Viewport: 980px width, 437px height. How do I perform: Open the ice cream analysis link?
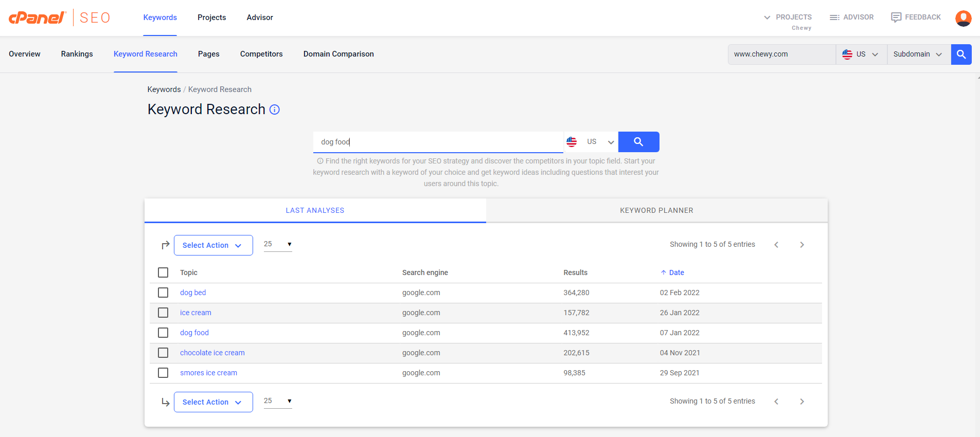point(195,313)
